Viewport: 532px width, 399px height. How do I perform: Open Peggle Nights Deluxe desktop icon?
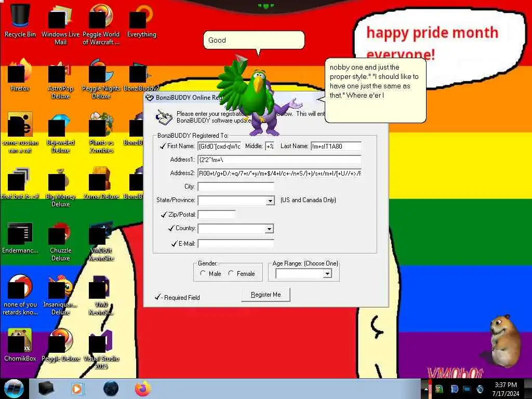pos(101,78)
